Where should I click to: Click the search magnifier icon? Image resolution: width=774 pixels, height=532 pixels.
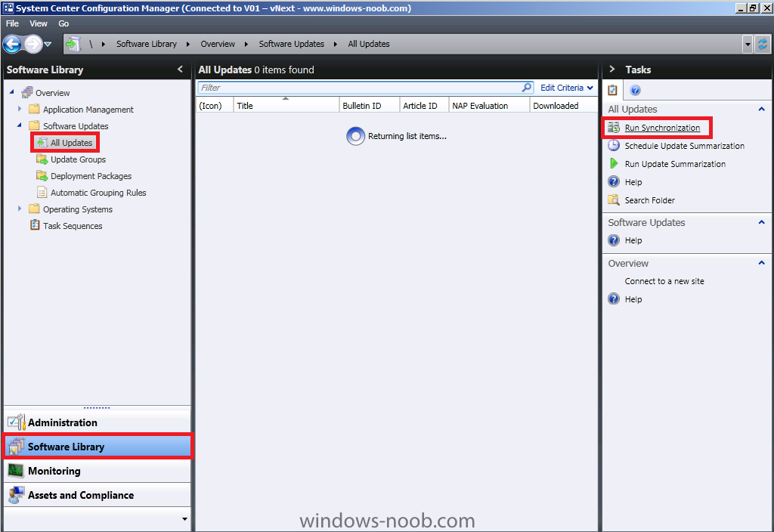click(x=527, y=88)
